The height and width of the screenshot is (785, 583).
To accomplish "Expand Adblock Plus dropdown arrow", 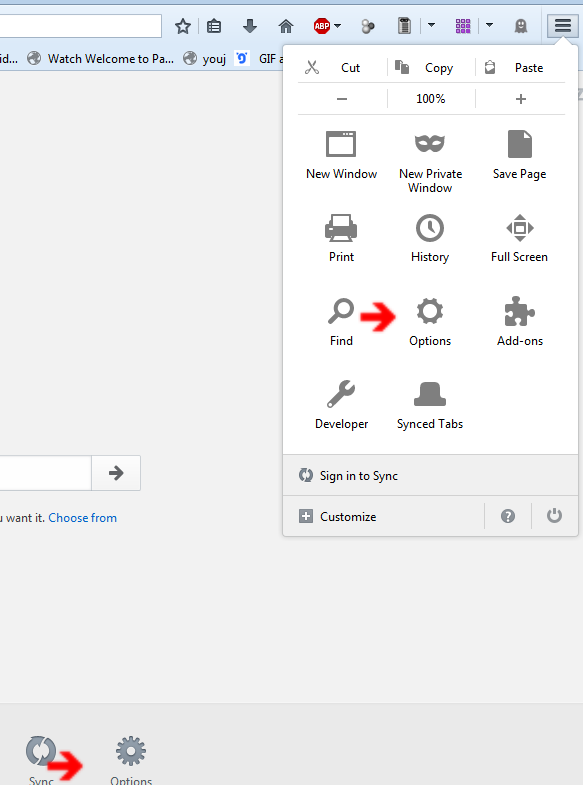I will (x=338, y=25).
